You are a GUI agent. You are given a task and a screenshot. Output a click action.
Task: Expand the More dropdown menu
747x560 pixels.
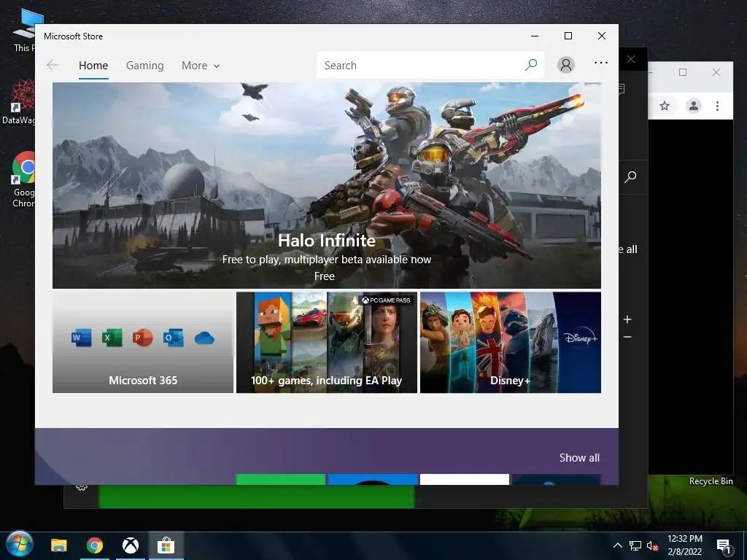point(201,65)
